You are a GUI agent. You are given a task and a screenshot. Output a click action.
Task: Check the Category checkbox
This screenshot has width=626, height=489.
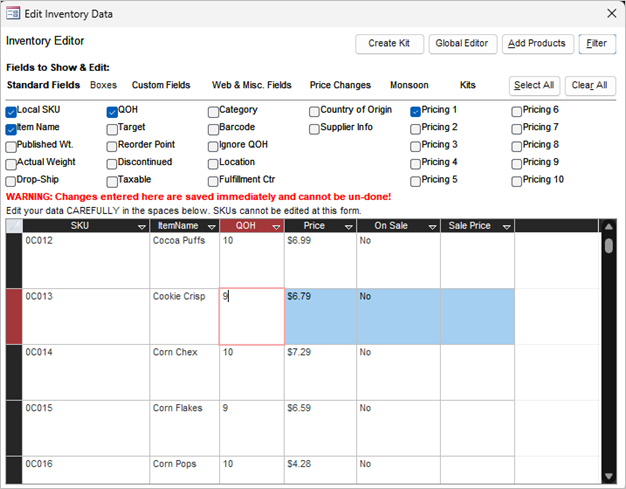(213, 112)
